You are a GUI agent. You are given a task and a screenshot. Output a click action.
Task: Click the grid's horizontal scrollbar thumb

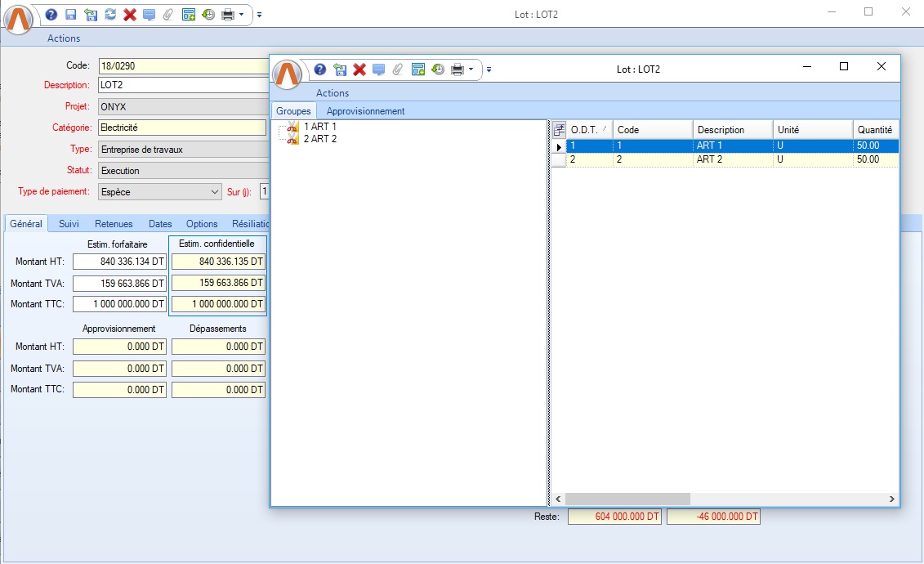[x=627, y=499]
